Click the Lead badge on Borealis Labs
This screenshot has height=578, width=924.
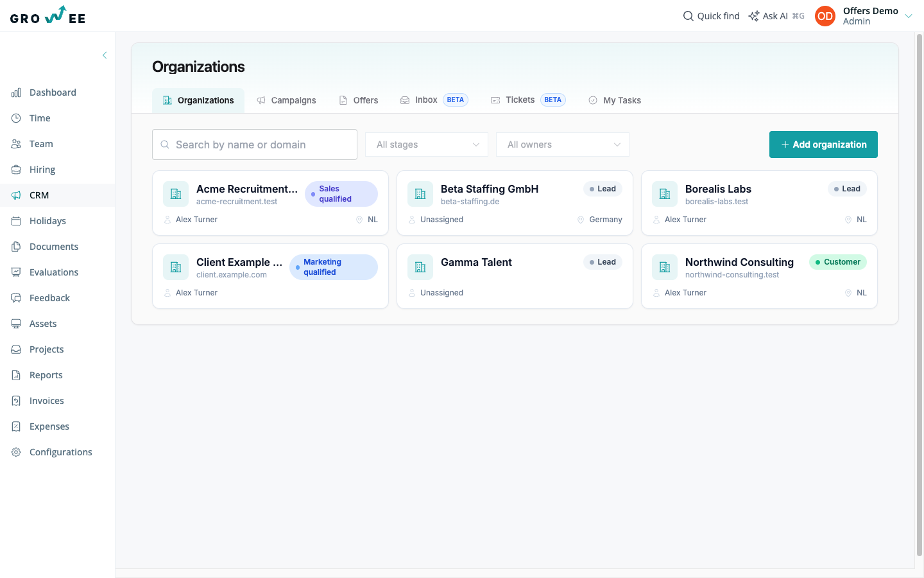click(x=847, y=189)
